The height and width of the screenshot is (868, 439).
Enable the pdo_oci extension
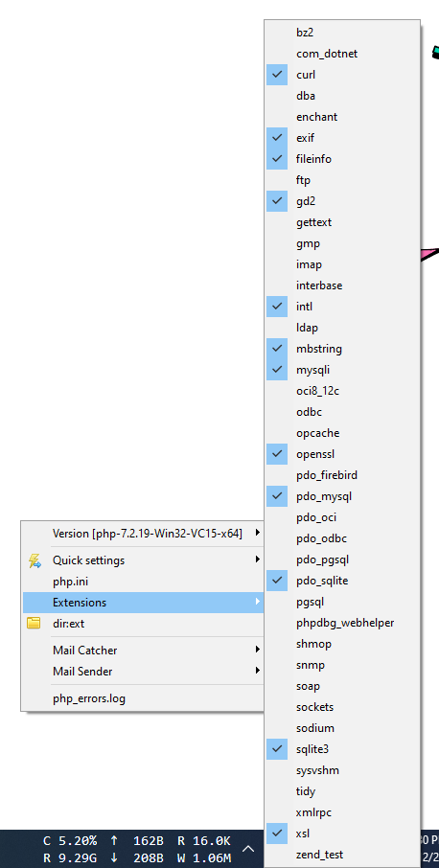coord(342,517)
